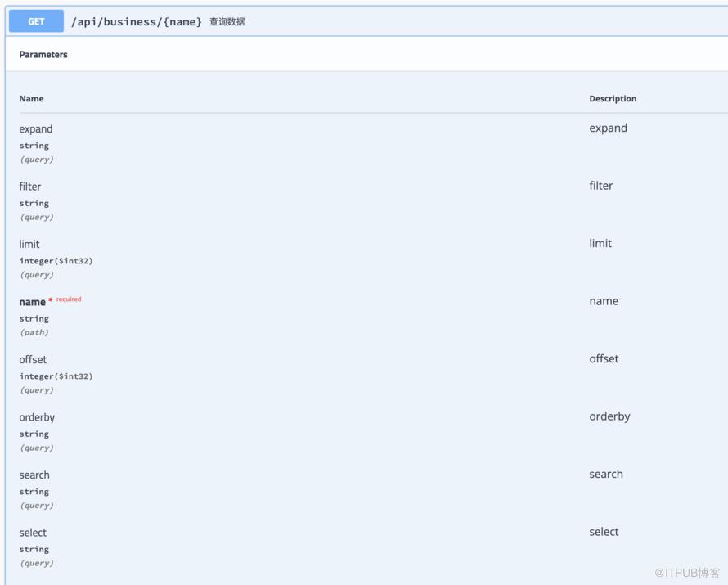Select the filter text in Description column
728x585 pixels.
point(601,186)
